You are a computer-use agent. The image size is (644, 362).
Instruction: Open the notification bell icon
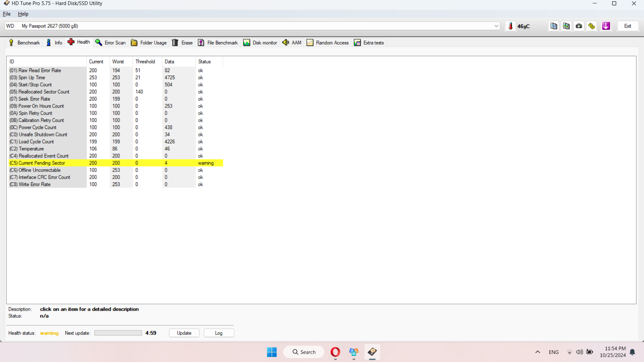coord(632,352)
